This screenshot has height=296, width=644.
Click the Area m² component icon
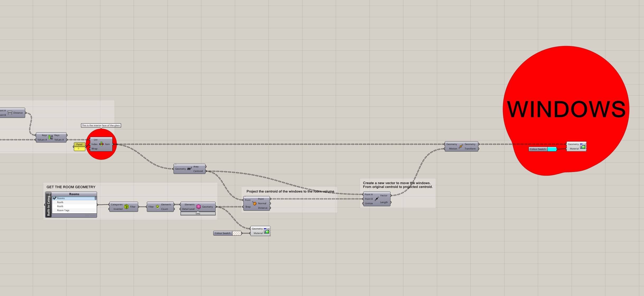click(x=189, y=169)
